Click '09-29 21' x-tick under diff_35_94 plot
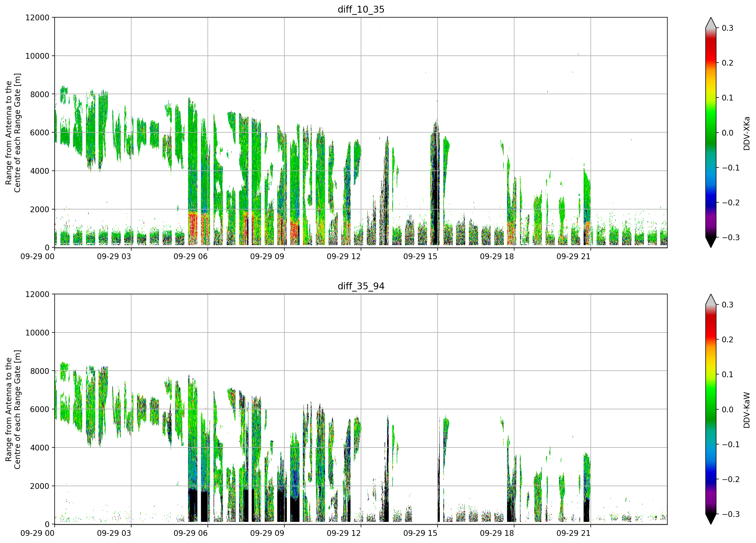Screen dimensions: 756x543 pyautogui.click(x=574, y=533)
